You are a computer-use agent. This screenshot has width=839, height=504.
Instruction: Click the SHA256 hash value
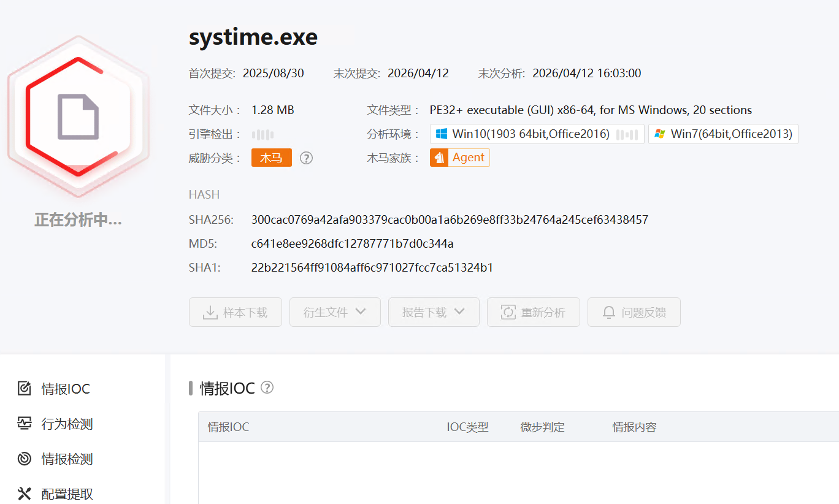coord(450,220)
